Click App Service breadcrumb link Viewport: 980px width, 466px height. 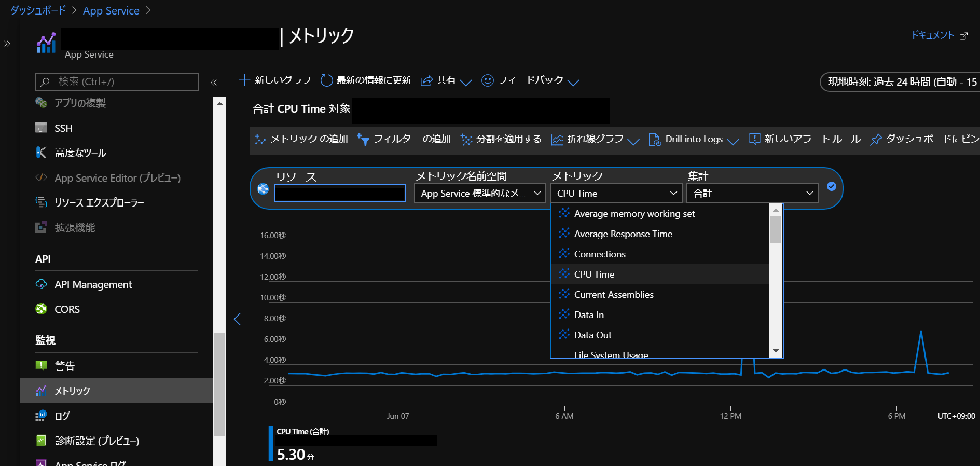[111, 10]
